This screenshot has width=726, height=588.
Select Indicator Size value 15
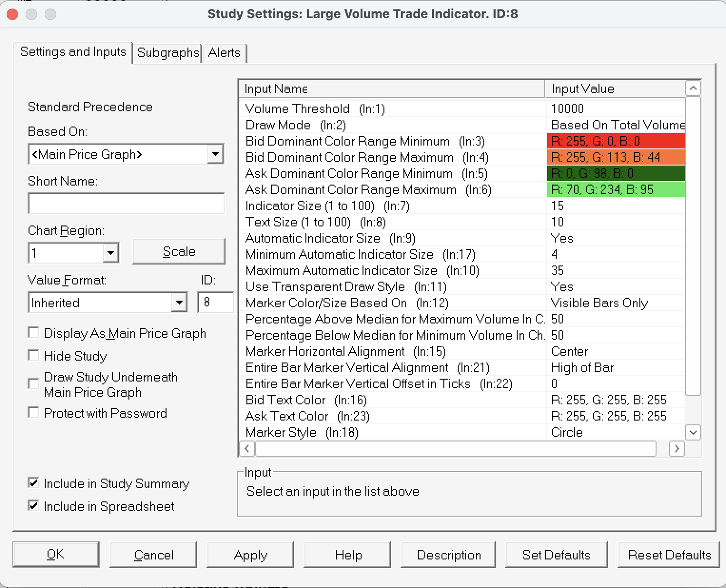[x=557, y=206]
